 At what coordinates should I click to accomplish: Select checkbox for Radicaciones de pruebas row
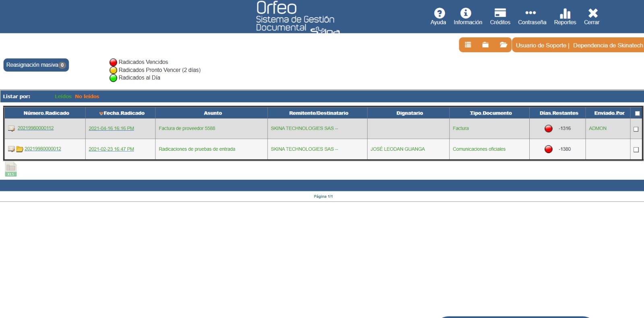tap(636, 150)
